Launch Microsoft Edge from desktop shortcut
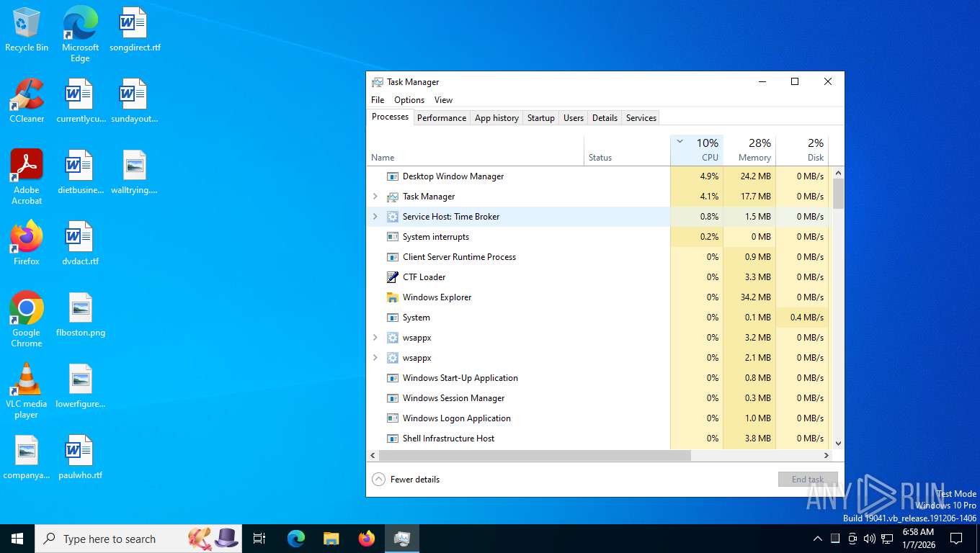Viewport: 980px width, 553px height. tap(80, 34)
